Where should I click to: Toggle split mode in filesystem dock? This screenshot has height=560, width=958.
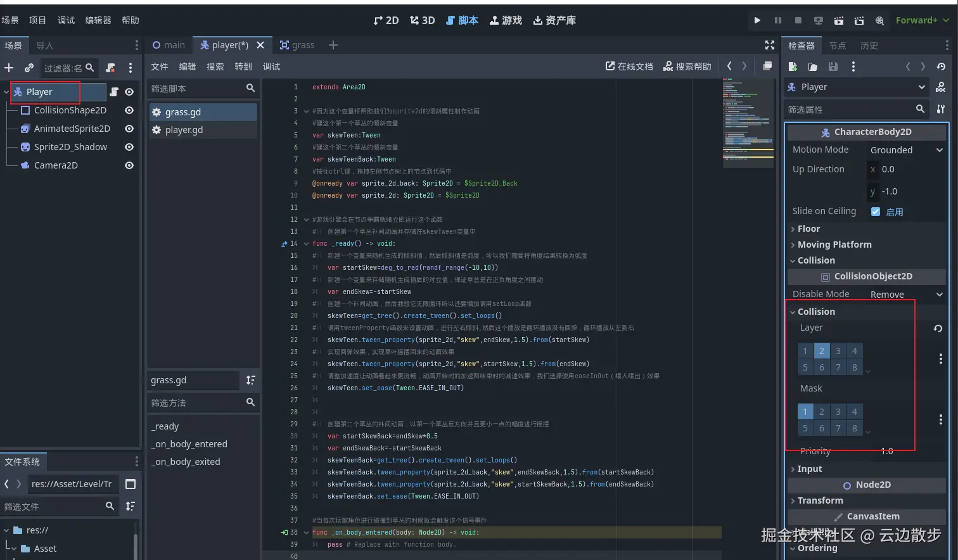pyautogui.click(x=131, y=484)
